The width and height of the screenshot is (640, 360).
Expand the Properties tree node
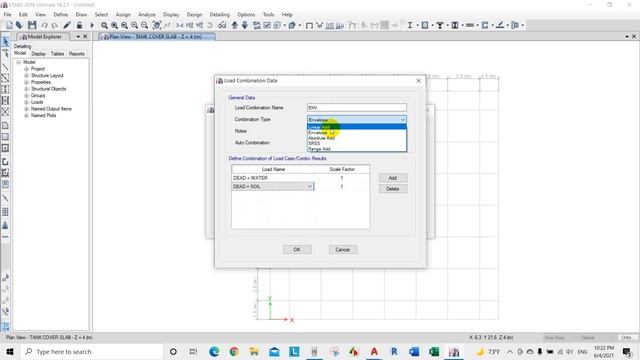[x=27, y=82]
